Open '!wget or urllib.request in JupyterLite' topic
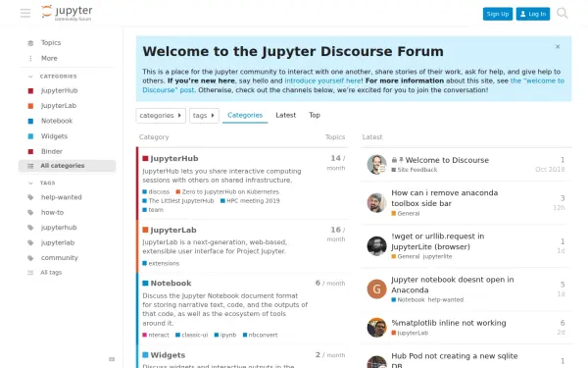588x368 pixels. coord(438,241)
